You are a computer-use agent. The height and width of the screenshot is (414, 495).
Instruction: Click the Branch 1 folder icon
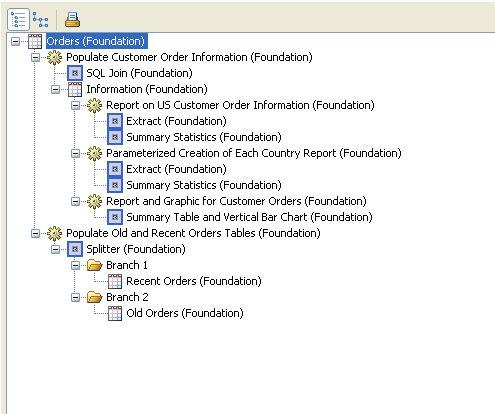94,265
